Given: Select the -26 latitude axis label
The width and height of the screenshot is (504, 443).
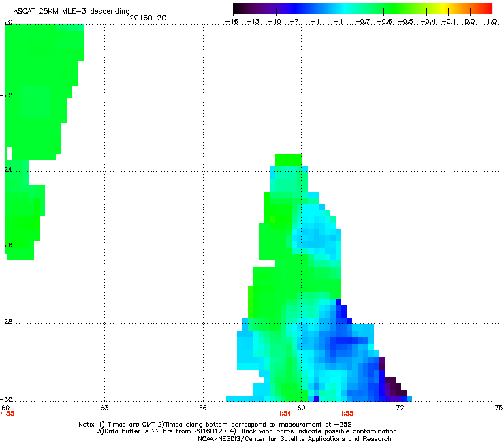Looking at the screenshot, I should click(6, 245).
